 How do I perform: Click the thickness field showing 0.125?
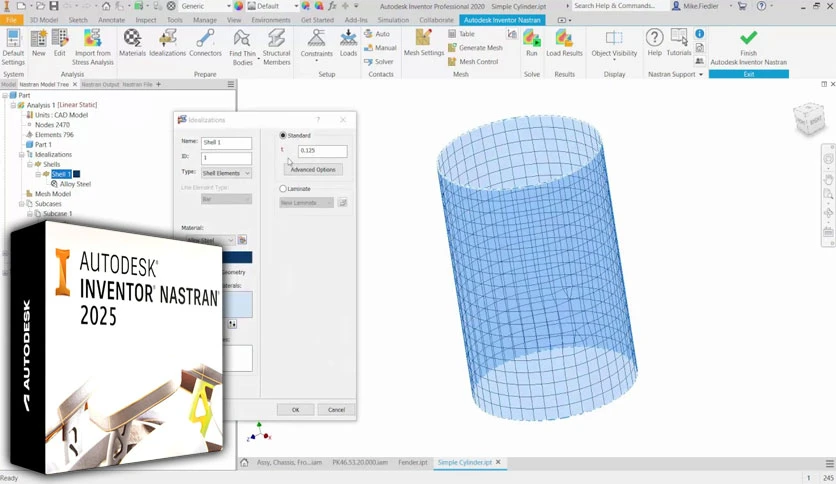click(323, 151)
